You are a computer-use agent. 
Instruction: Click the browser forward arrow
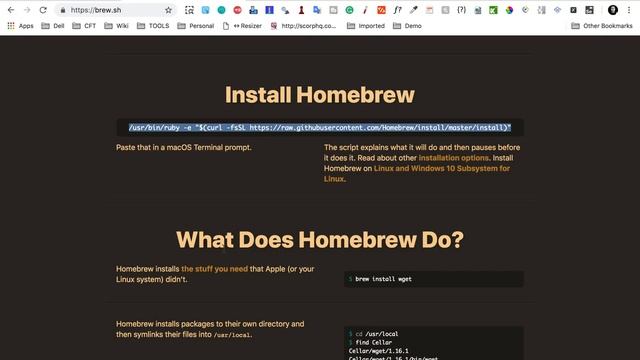coord(27,10)
